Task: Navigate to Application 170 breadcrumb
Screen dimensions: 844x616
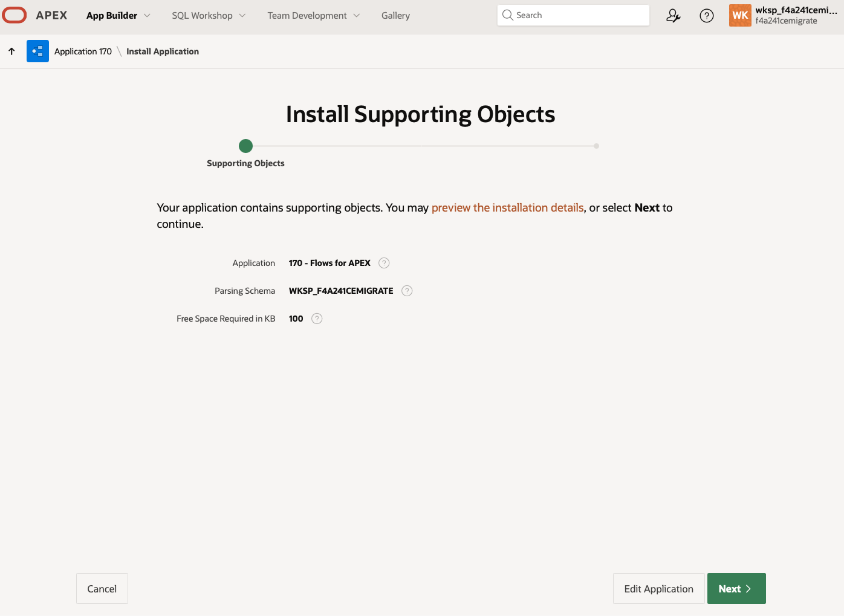Action: click(83, 51)
